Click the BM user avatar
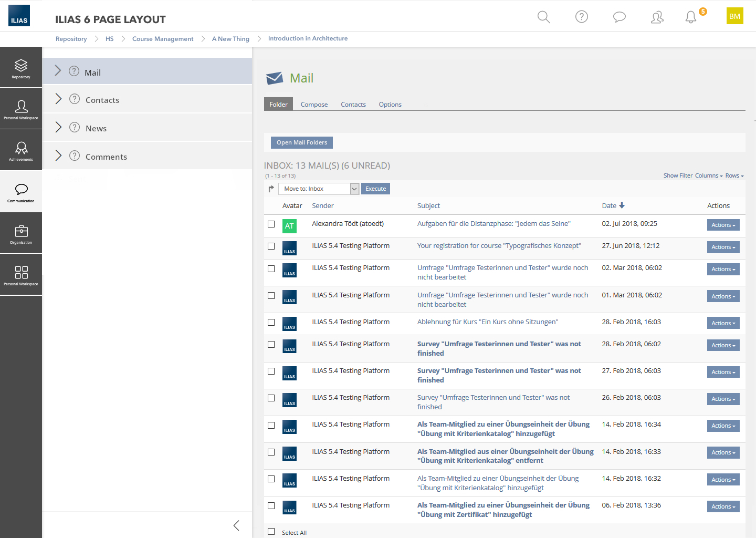This screenshot has height=538, width=756. point(734,16)
